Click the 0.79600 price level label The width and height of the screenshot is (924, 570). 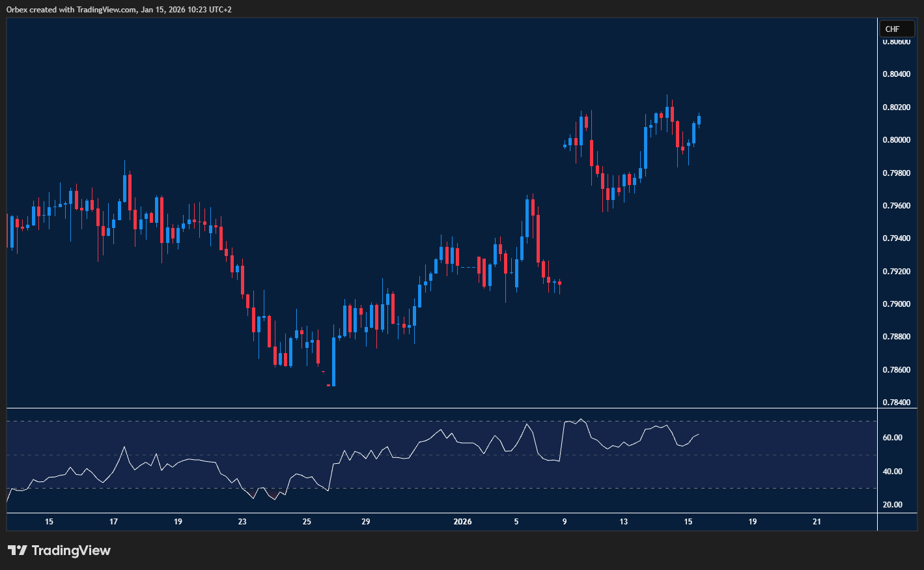click(896, 206)
